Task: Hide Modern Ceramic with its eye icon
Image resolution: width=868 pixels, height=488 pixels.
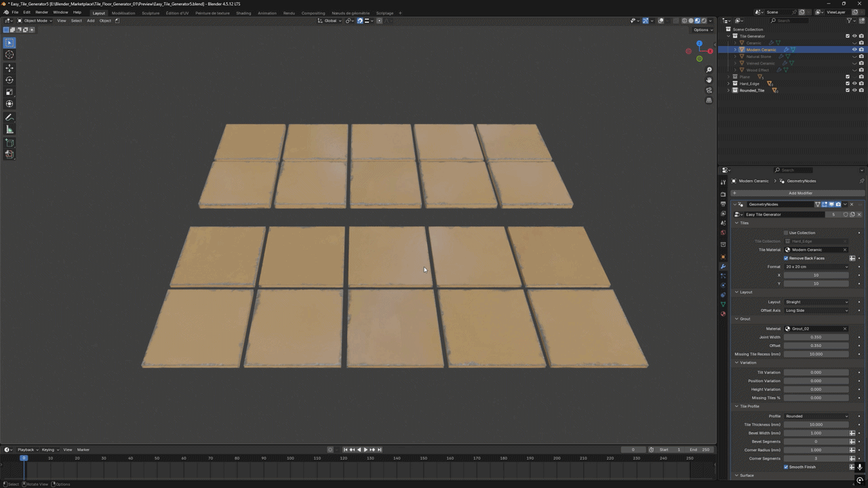Action: (854, 49)
